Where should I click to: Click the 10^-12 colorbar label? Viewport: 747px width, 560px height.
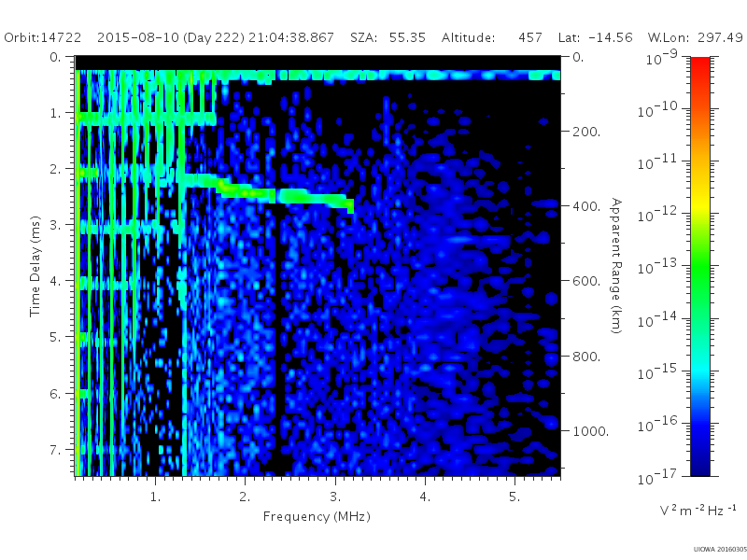coord(657,214)
